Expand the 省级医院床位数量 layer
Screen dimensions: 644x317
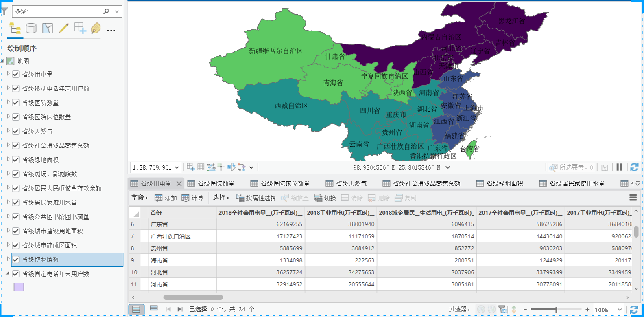point(8,117)
